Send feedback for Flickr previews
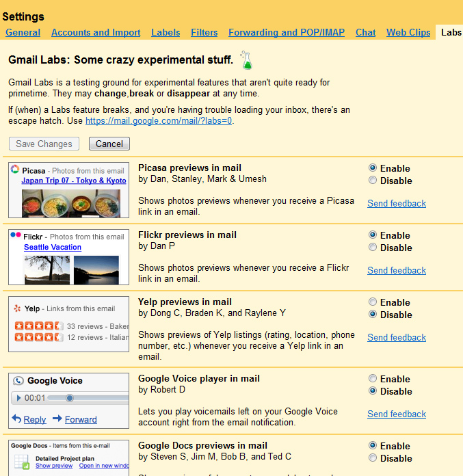This screenshot has height=476, width=463. 397,270
